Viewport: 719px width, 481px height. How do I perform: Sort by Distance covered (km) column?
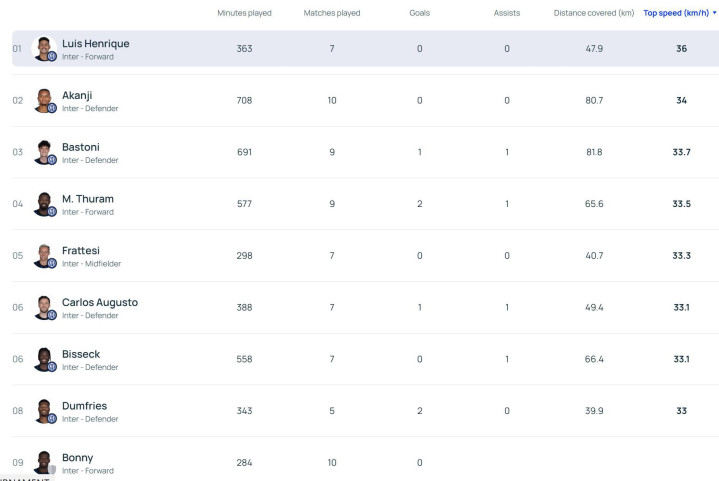(x=593, y=13)
